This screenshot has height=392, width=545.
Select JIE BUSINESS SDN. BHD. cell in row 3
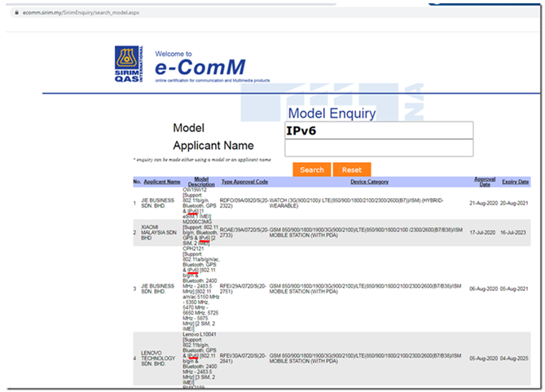pyautogui.click(x=157, y=288)
